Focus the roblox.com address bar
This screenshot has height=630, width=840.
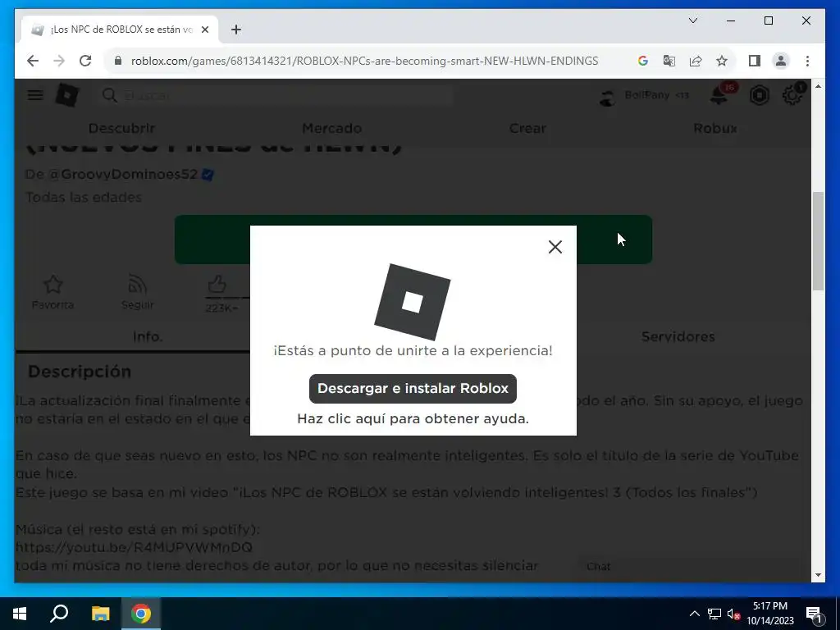(x=364, y=61)
